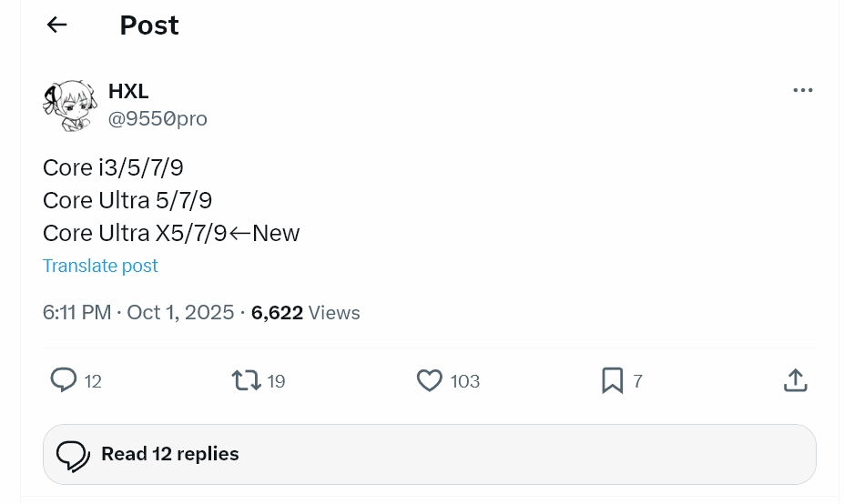Screen dimensions: 844x504
Task: Click the reply count of 12
Action: tap(93, 382)
